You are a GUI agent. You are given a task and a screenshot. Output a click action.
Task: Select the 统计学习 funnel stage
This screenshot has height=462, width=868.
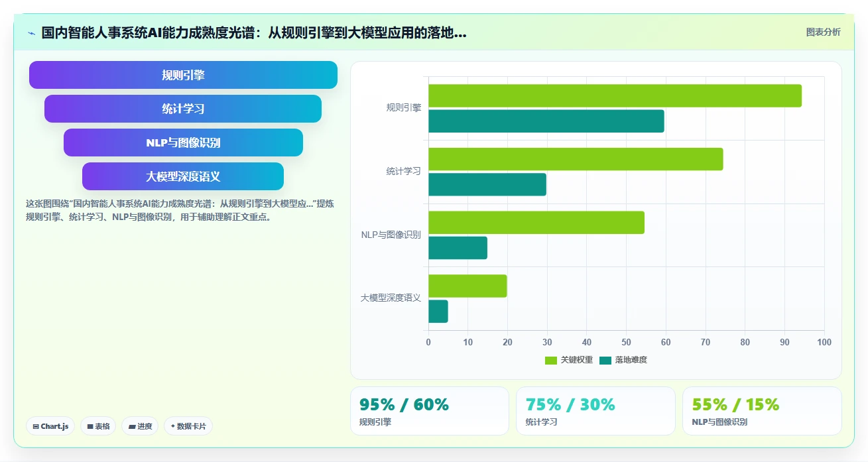tap(183, 109)
